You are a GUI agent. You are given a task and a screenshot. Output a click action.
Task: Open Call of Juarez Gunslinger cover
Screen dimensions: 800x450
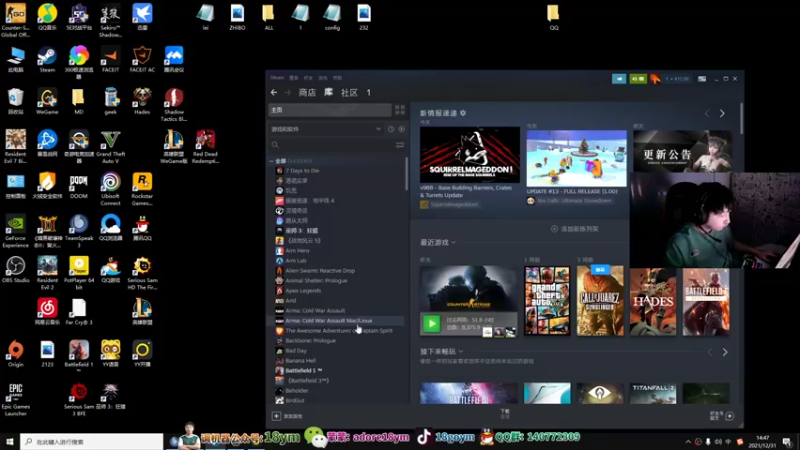click(x=600, y=301)
